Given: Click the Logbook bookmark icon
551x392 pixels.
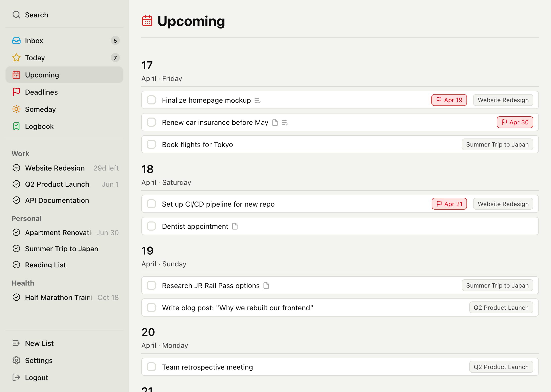Looking at the screenshot, I should coord(16,126).
